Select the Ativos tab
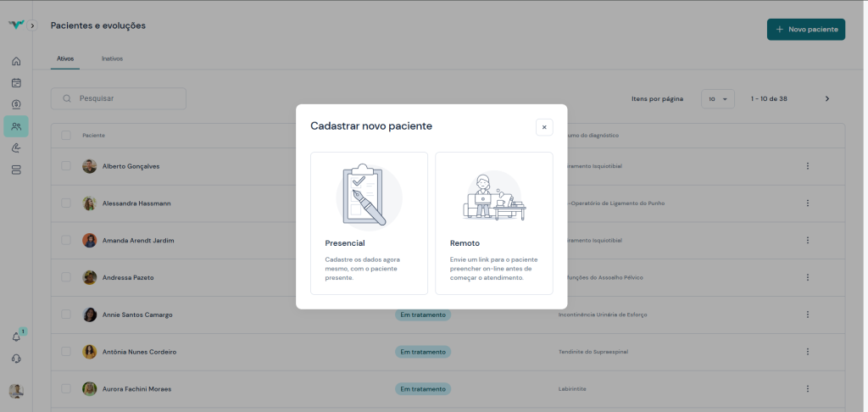Image resolution: width=868 pixels, height=412 pixels. coord(65,59)
